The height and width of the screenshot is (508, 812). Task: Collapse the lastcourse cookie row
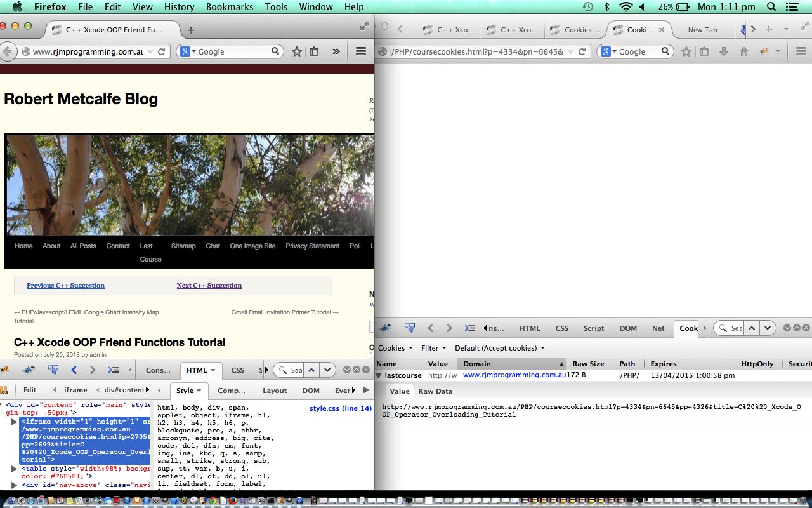pyautogui.click(x=379, y=375)
